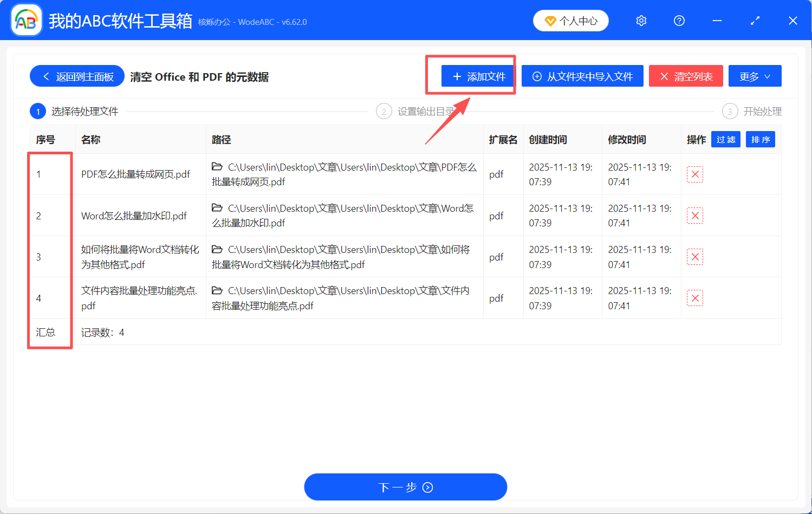Open the 更多 dropdown menu
The height and width of the screenshot is (514, 812).
point(755,76)
